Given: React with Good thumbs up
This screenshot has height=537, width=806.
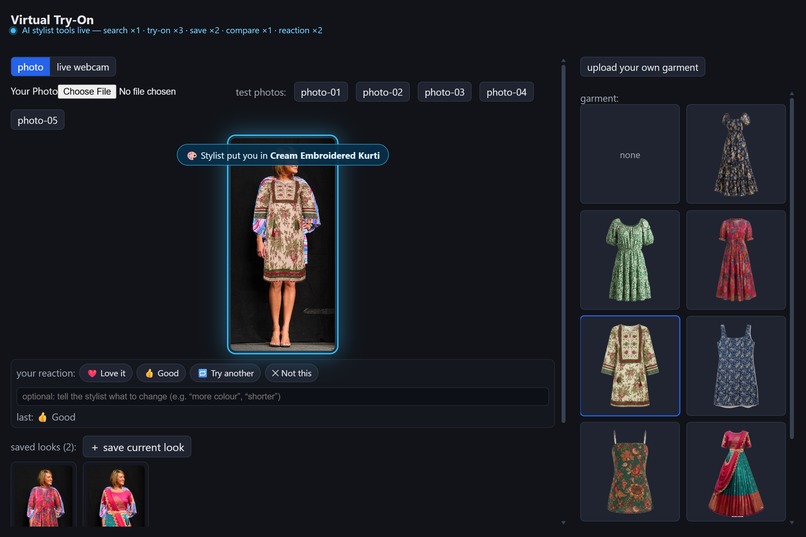Looking at the screenshot, I should click(161, 373).
